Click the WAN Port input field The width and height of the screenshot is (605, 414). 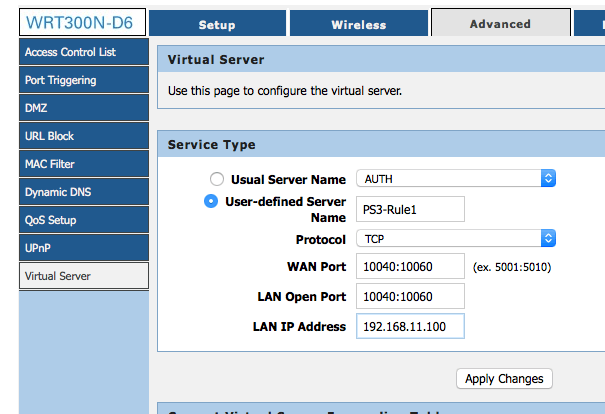410,266
